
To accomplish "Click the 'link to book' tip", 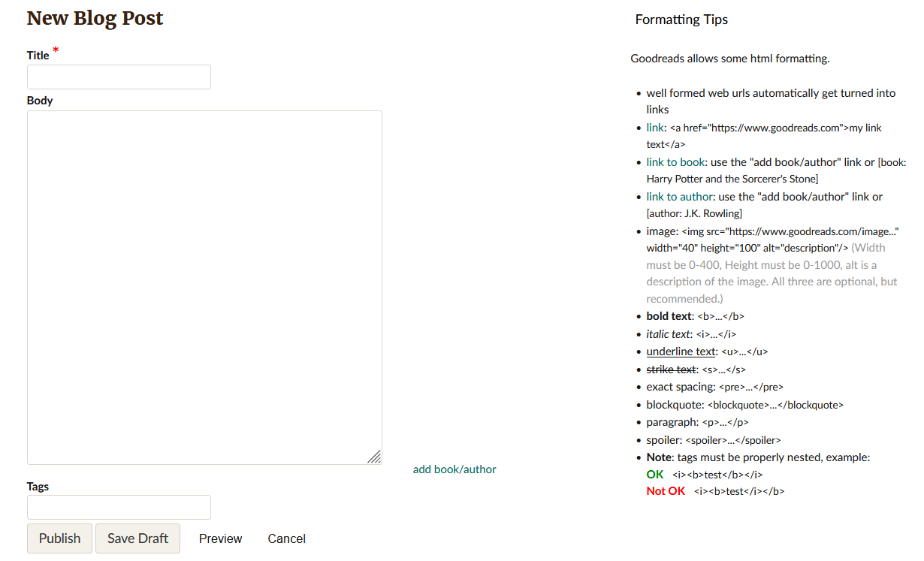I will point(675,162).
